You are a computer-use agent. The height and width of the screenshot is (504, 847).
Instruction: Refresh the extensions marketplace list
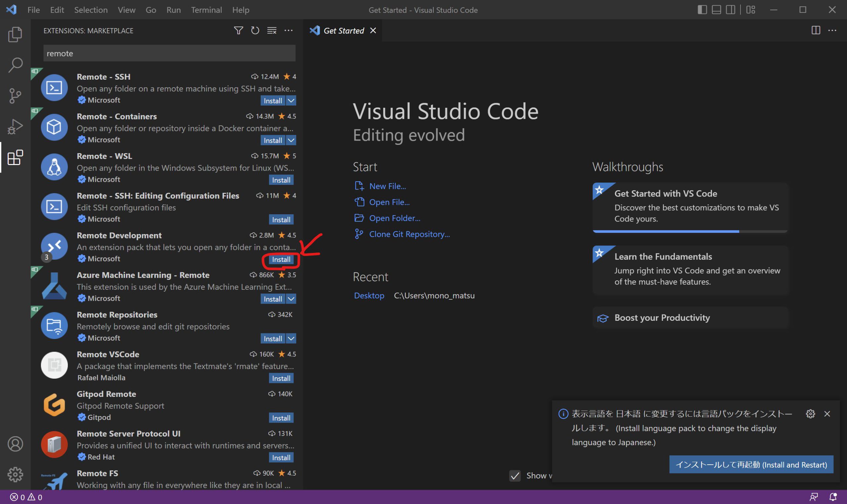(x=255, y=30)
